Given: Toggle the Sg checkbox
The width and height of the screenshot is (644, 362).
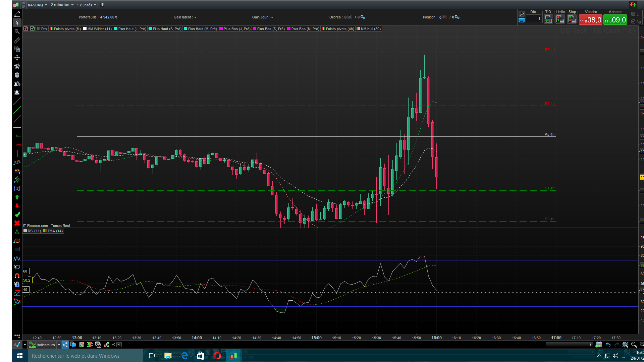Looking at the screenshot, I should point(633,21).
